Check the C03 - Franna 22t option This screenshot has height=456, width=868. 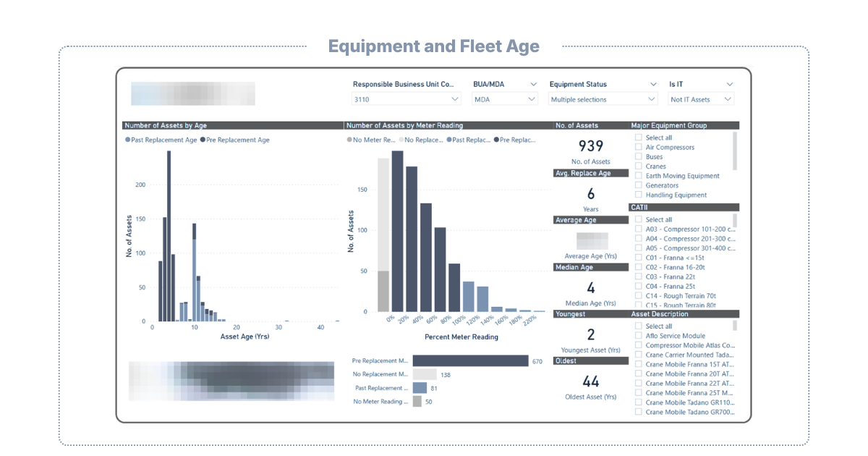coord(639,276)
